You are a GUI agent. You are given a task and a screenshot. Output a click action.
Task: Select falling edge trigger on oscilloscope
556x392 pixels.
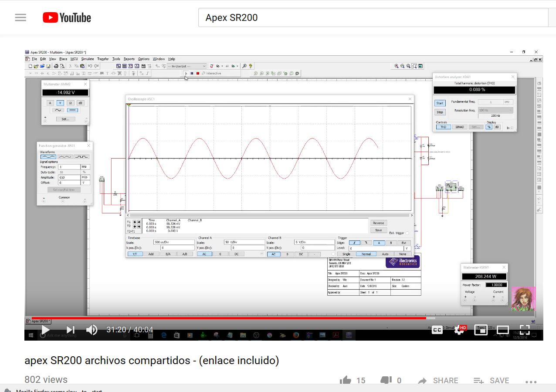366,243
